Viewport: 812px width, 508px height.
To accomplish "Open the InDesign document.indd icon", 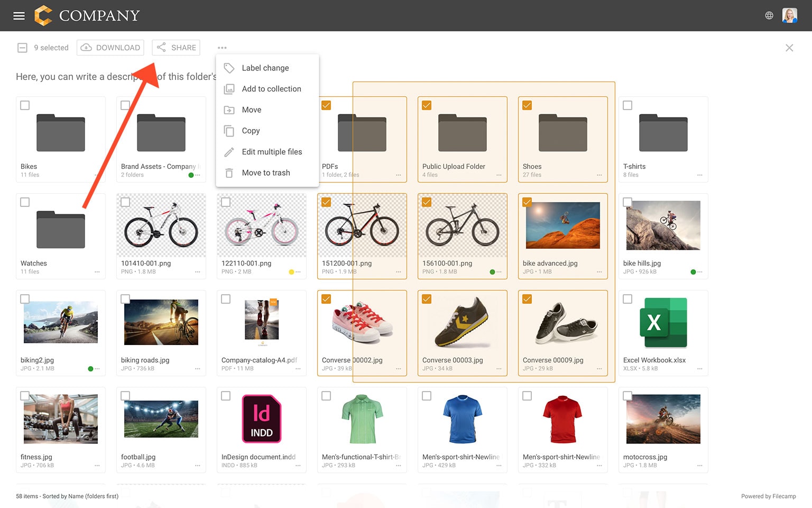I will pos(262,419).
